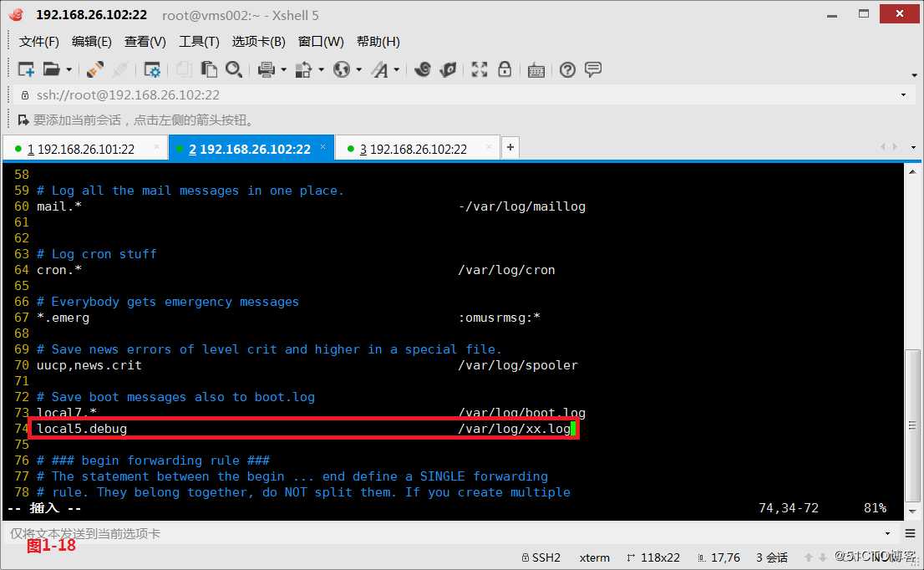Expand the Open Session dropdown arrow
This screenshot has width=924, height=570.
pyautogui.click(x=69, y=69)
